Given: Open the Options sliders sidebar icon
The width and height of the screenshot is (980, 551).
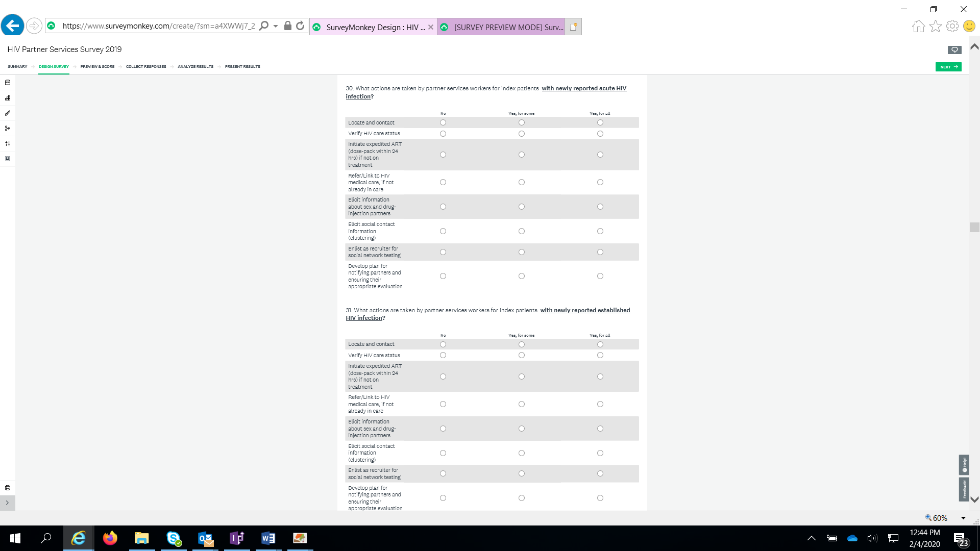Looking at the screenshot, I should pos(8,144).
